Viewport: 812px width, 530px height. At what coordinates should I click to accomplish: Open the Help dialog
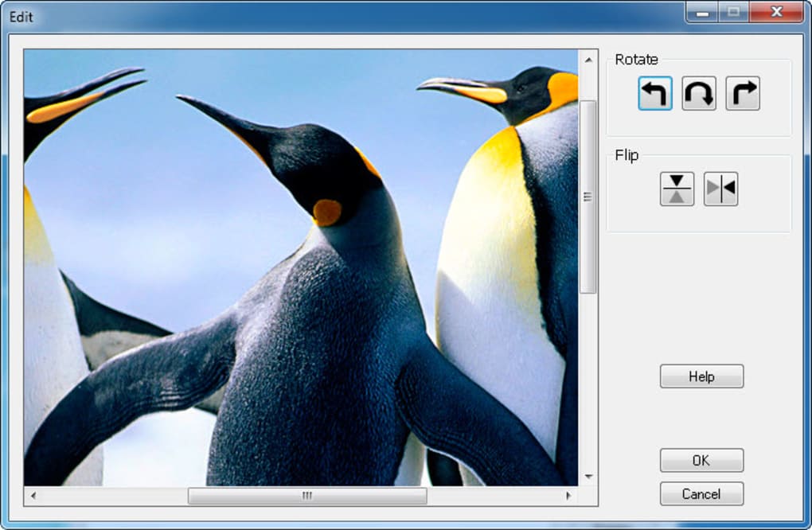(x=701, y=376)
